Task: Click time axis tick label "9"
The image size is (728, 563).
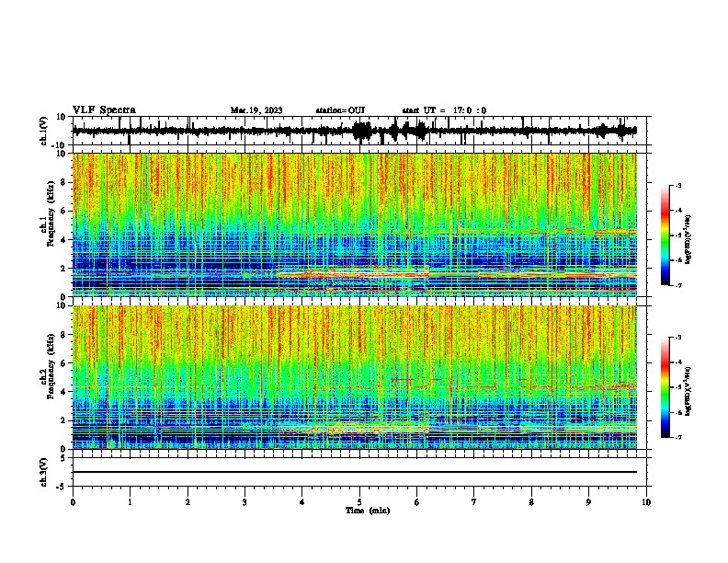Action: (x=588, y=502)
